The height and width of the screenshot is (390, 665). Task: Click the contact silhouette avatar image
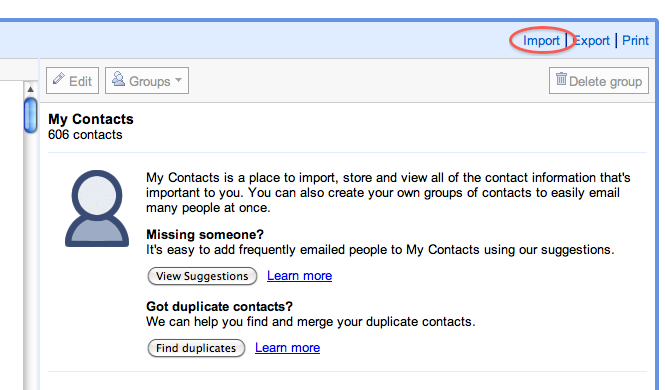[x=97, y=208]
